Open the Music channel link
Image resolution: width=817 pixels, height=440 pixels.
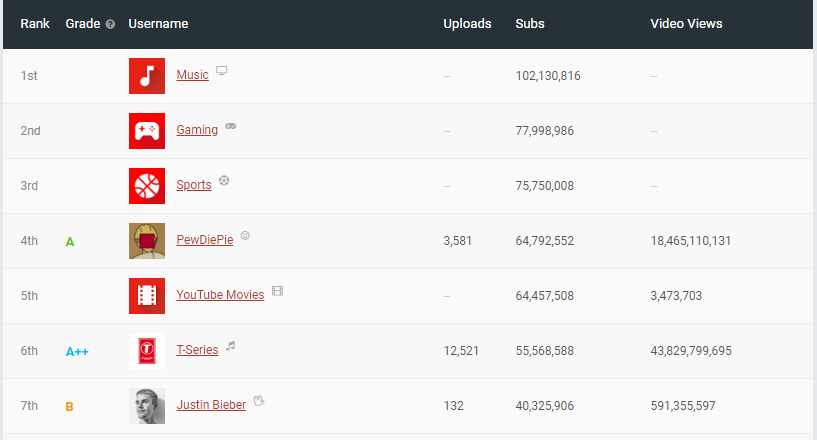(192, 75)
